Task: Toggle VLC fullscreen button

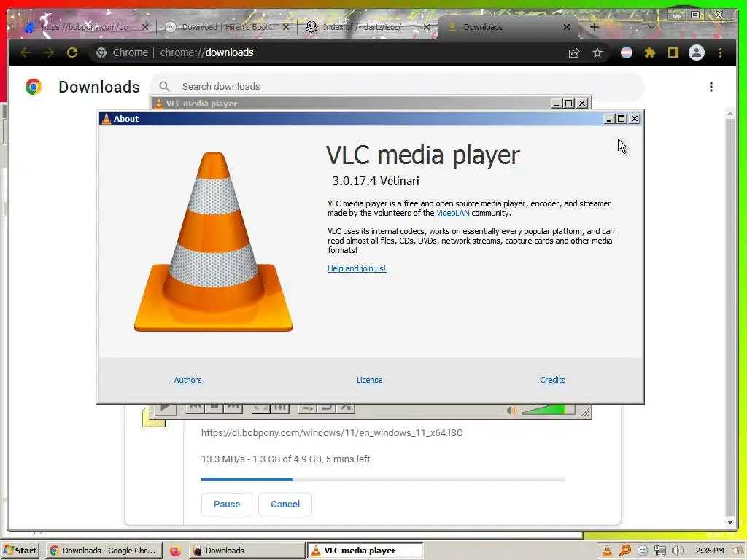Action: click(x=260, y=408)
